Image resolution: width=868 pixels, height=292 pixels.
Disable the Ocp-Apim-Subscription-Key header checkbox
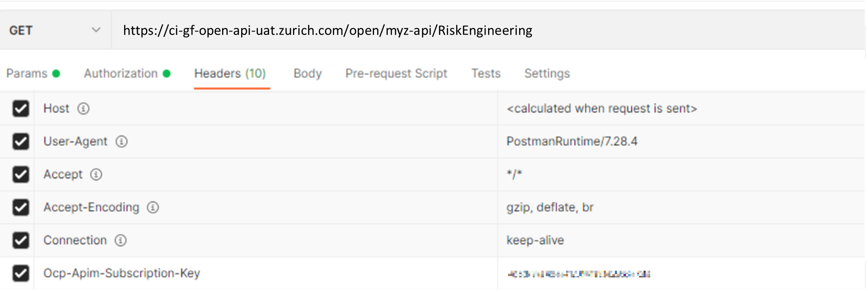coord(21,273)
